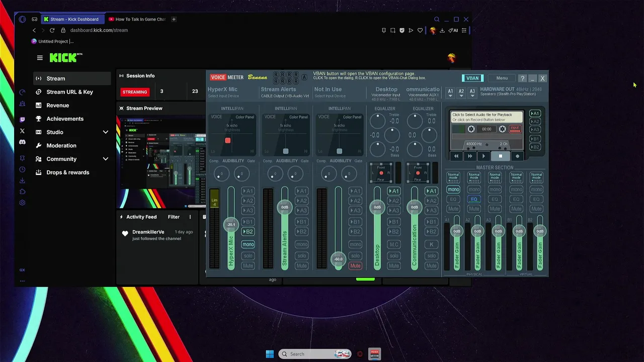
Task: Click the Voicemeeter help question mark
Action: 522,78
